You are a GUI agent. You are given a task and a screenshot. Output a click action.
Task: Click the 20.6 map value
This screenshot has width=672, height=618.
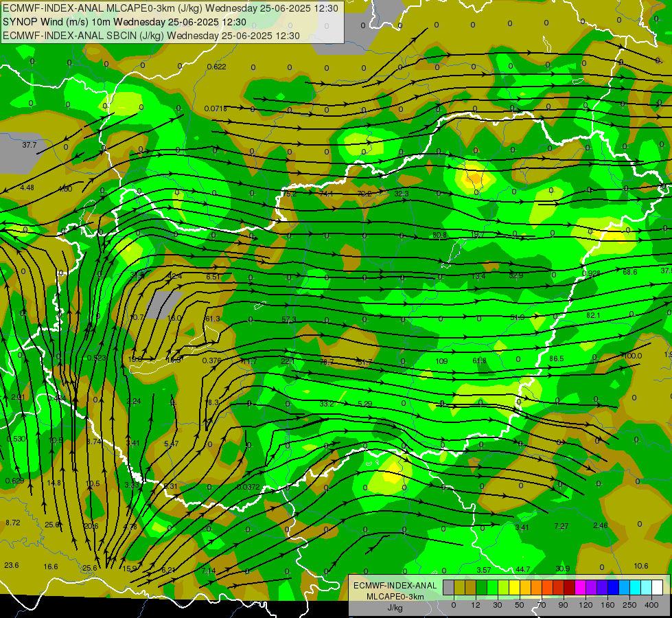coord(91,526)
